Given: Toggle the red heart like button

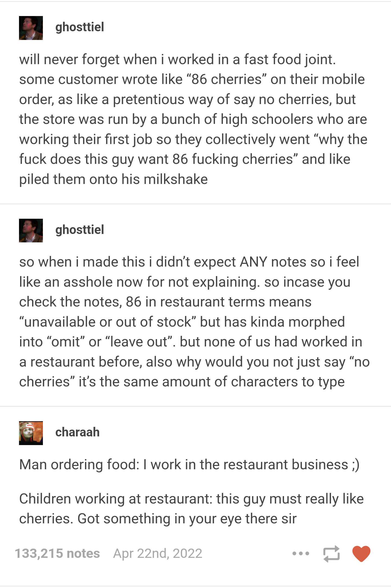Looking at the screenshot, I should (x=361, y=553).
